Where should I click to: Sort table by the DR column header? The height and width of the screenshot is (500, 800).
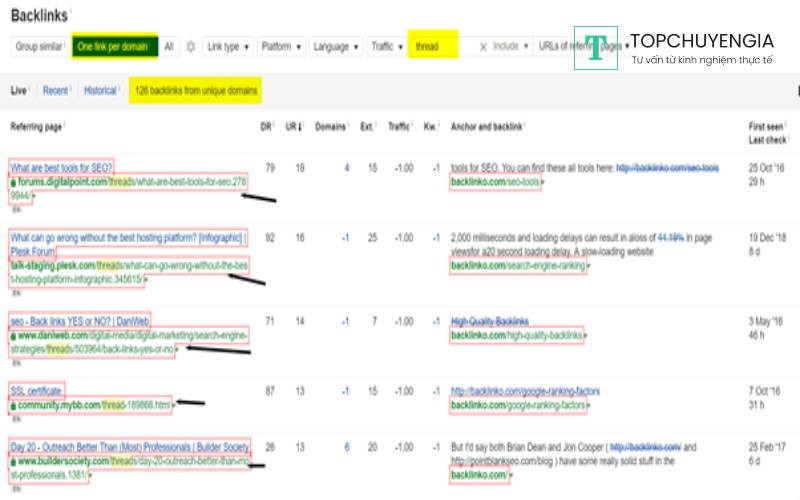pos(263,127)
